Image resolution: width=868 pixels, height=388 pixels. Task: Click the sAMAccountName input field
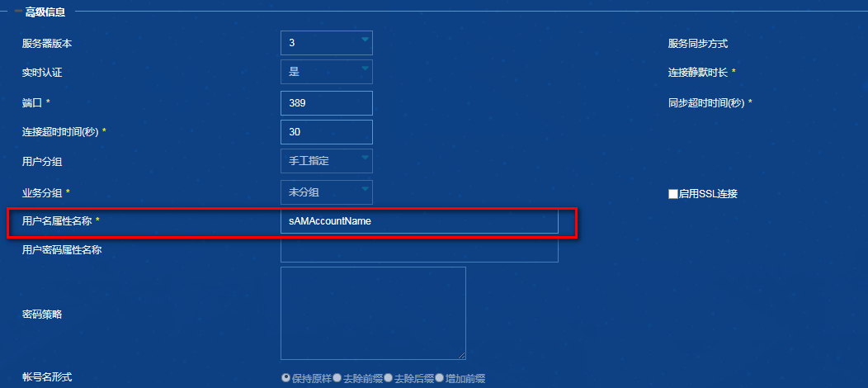419,221
